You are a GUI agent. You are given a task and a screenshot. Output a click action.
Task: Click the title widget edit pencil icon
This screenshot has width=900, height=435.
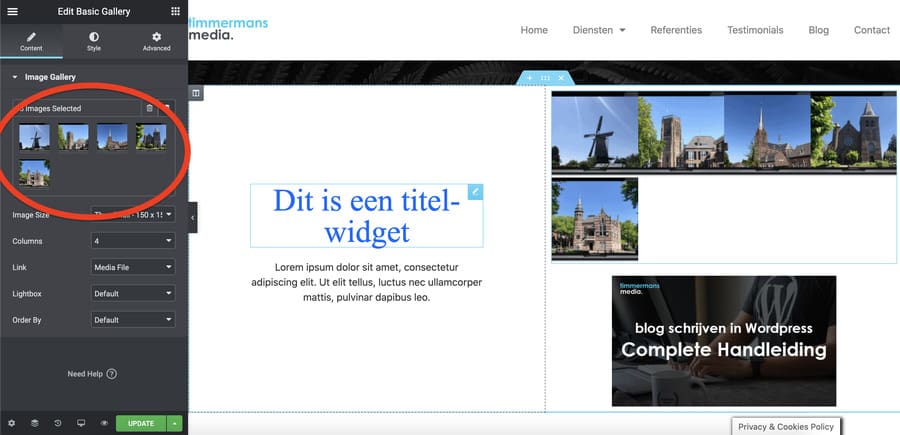[475, 192]
